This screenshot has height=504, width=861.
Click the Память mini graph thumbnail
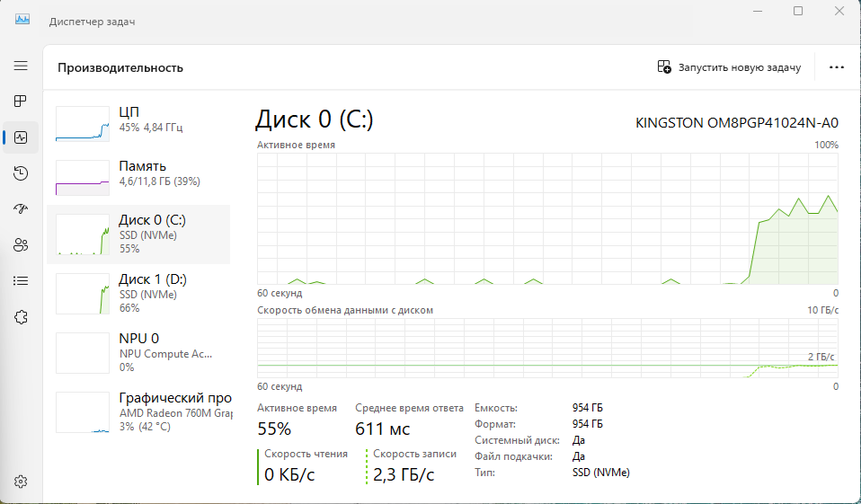pyautogui.click(x=83, y=177)
